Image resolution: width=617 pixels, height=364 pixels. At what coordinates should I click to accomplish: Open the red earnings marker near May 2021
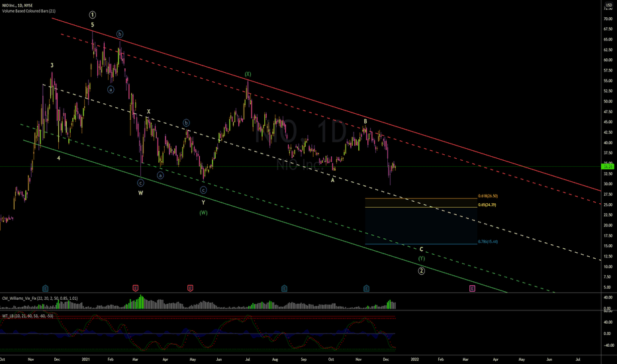coord(190,289)
